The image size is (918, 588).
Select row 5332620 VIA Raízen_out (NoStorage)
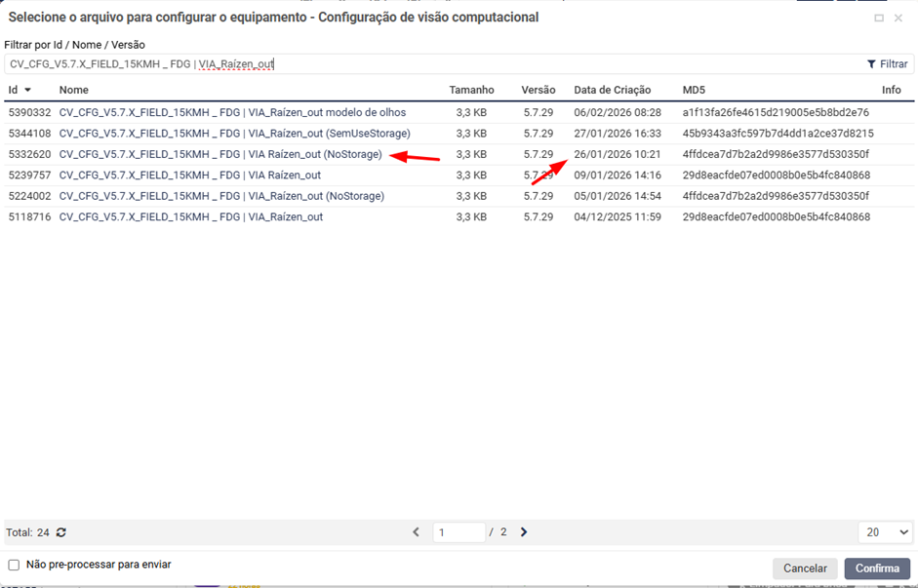[x=220, y=154]
